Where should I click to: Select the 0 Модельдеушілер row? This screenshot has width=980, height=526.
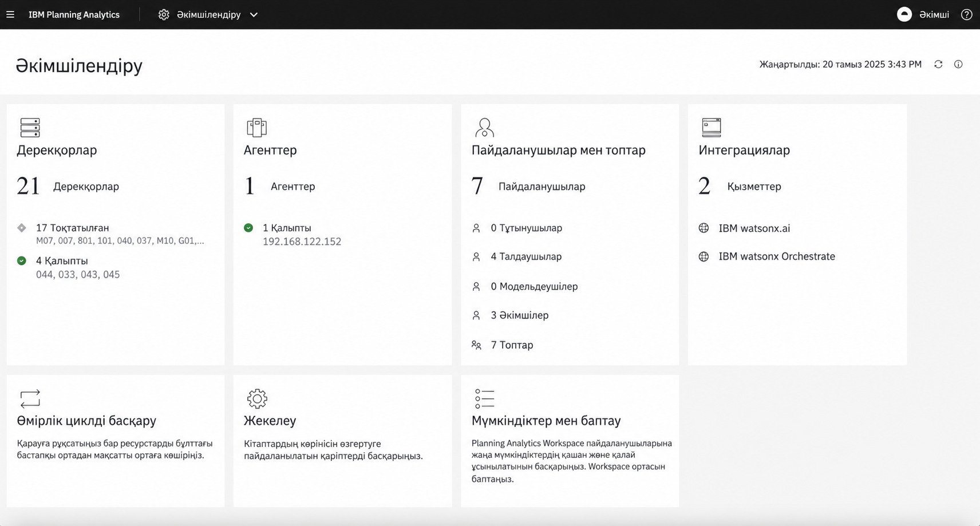point(534,286)
